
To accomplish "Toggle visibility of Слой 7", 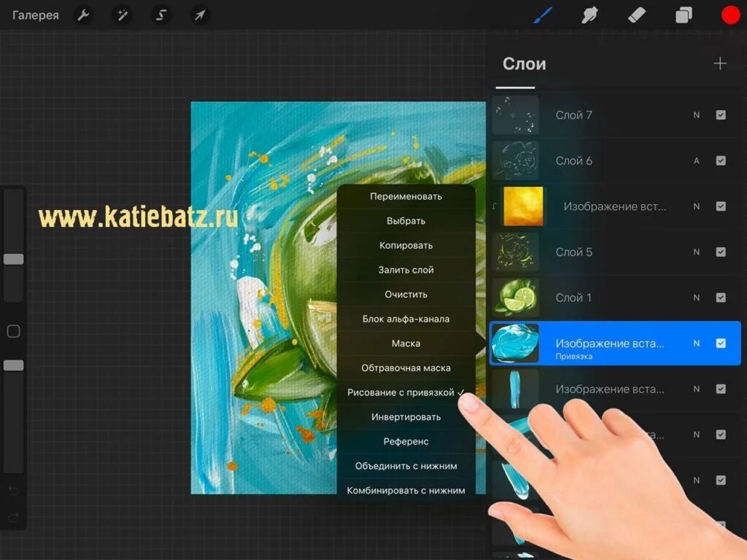I will pyautogui.click(x=721, y=114).
